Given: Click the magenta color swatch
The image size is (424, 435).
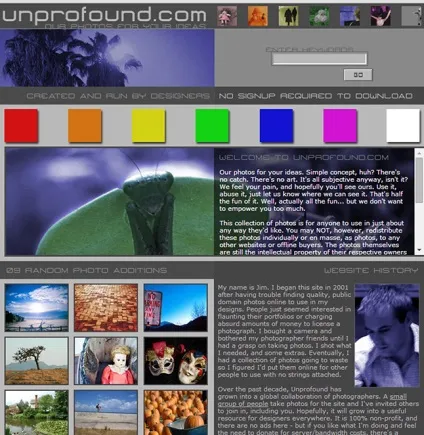Looking at the screenshot, I should [340, 126].
